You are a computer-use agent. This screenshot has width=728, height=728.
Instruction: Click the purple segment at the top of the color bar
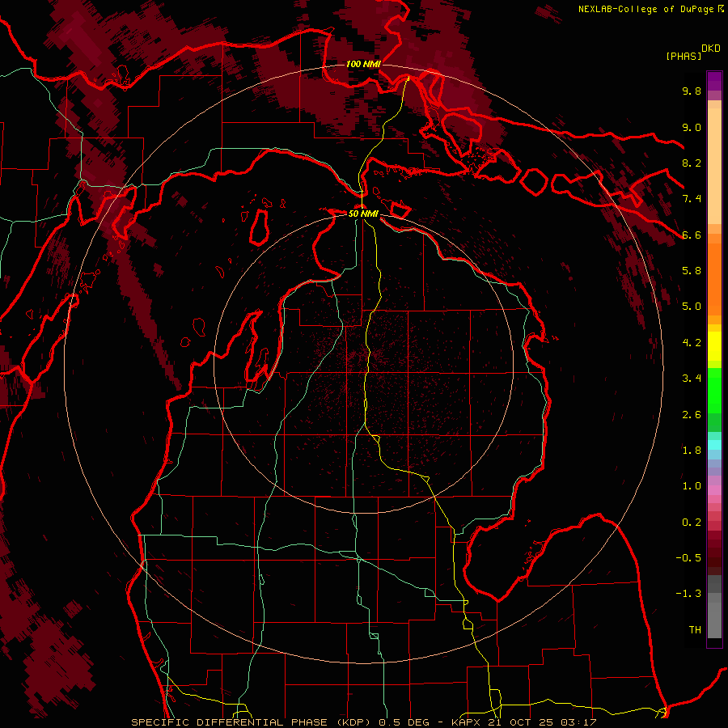point(714,81)
